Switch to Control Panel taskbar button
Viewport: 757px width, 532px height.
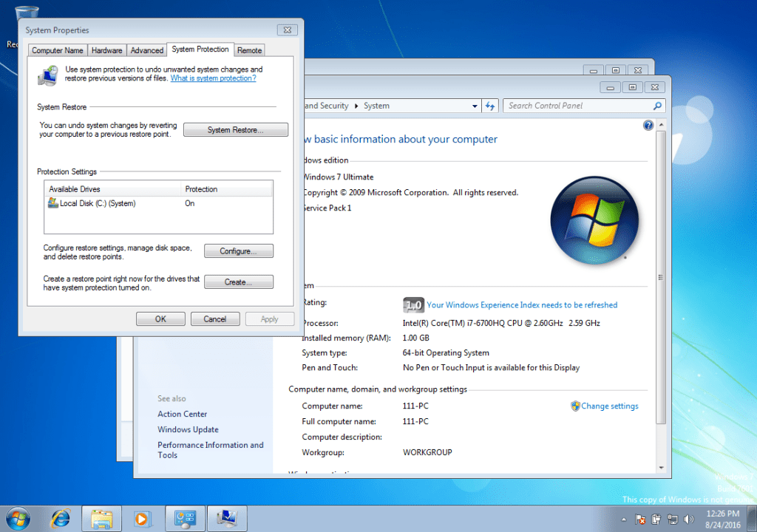coord(186,519)
